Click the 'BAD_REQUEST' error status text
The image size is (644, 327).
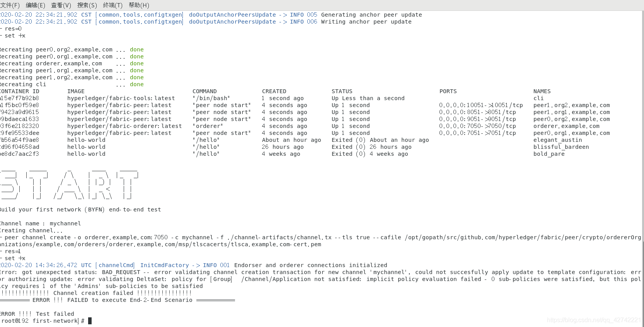[x=121, y=272]
